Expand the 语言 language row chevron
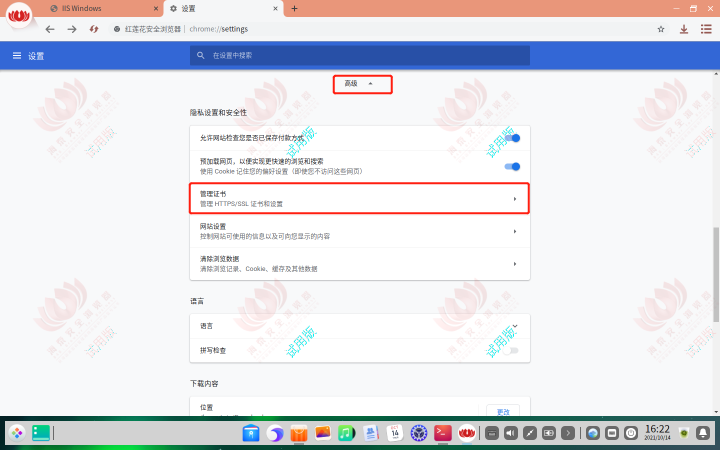 (x=515, y=326)
